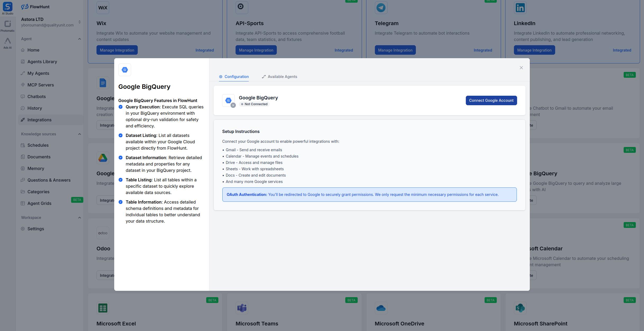Open the account switcher next to Astora LTD
The image size is (644, 331).
click(x=80, y=22)
